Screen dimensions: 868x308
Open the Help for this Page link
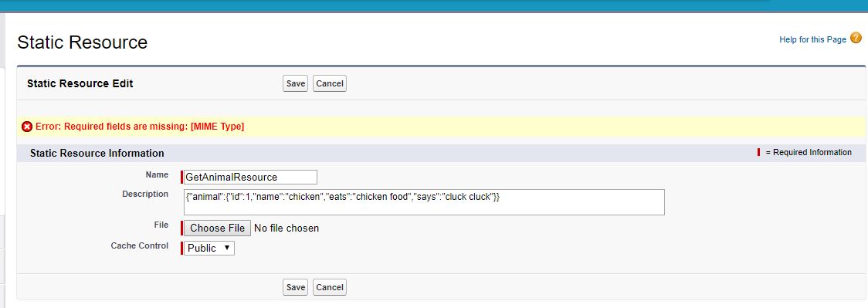(x=812, y=39)
